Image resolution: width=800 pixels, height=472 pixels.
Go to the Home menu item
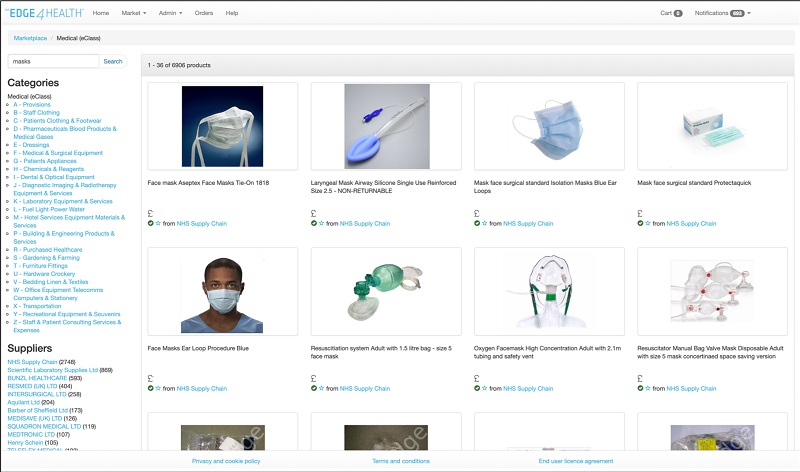101,13
